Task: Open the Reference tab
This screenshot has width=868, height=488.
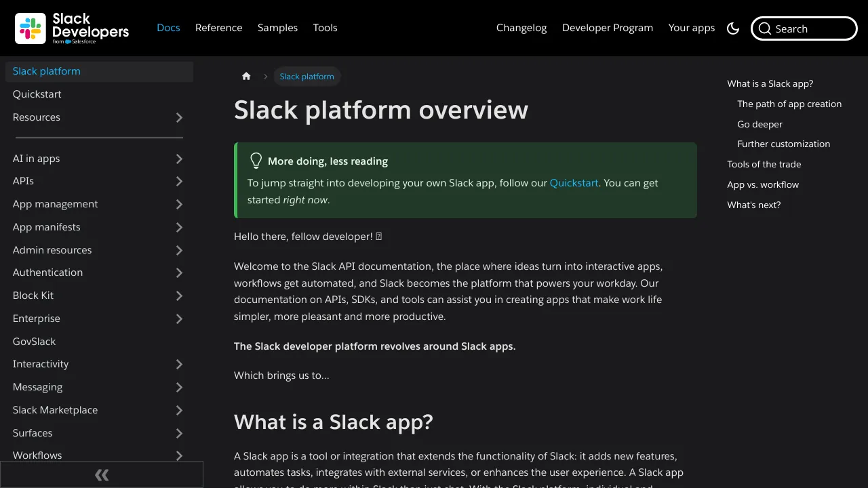Action: (218, 28)
